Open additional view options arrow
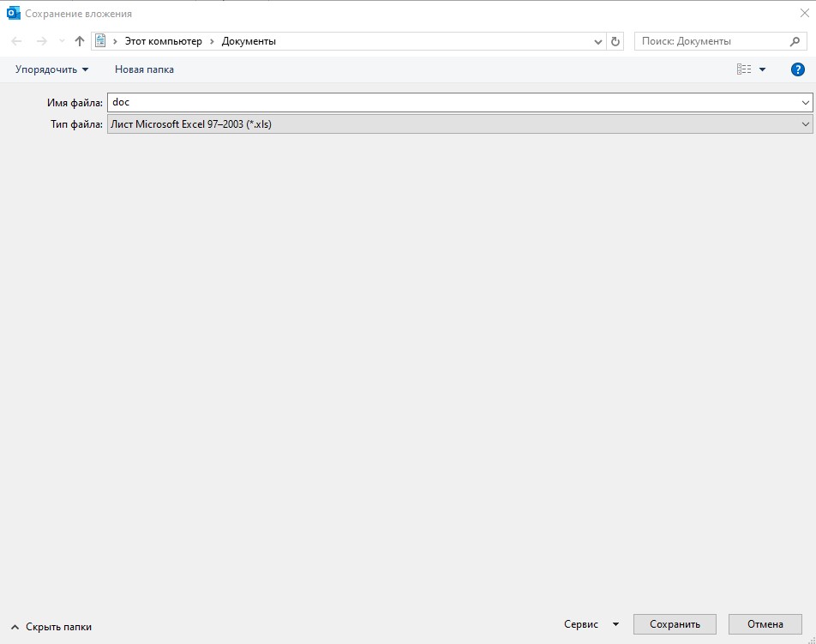This screenshot has width=816, height=644. click(x=763, y=69)
